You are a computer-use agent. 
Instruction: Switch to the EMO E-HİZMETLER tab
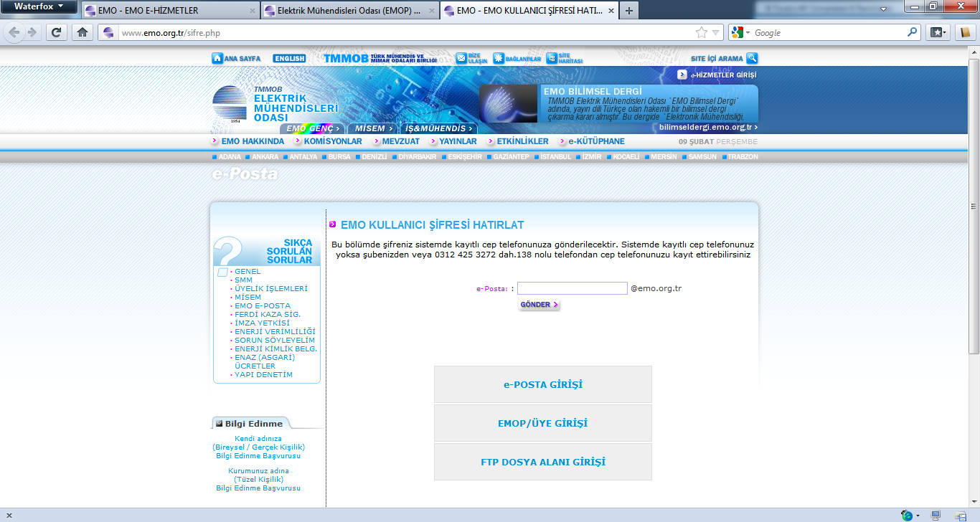(x=171, y=11)
